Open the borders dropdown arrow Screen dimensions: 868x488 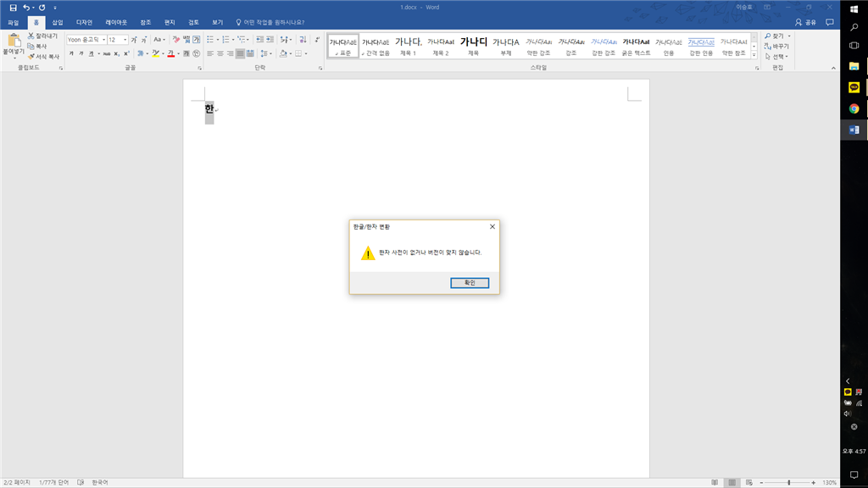click(x=306, y=53)
